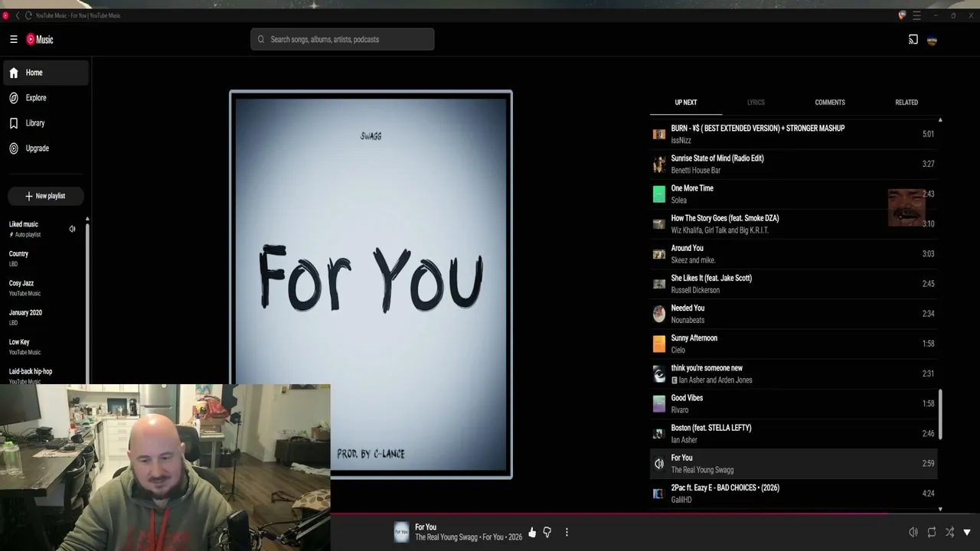Image resolution: width=980 pixels, height=551 pixels.
Task: Reload the YouTube Music page
Action: pos(28,15)
